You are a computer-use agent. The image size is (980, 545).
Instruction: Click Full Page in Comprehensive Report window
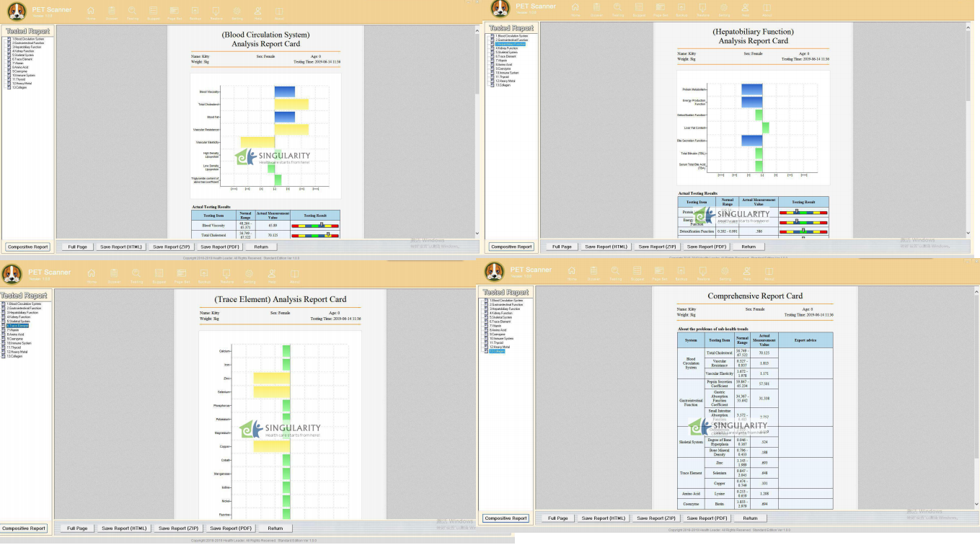(x=558, y=518)
